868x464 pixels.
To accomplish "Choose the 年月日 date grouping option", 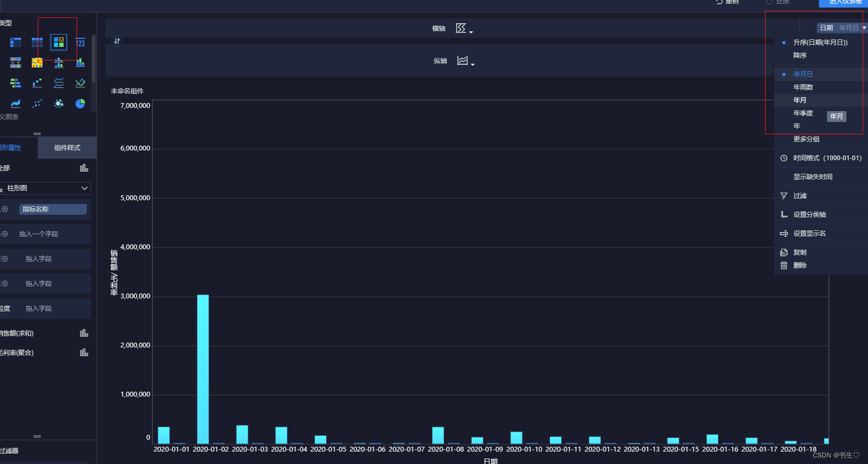I will pos(803,74).
